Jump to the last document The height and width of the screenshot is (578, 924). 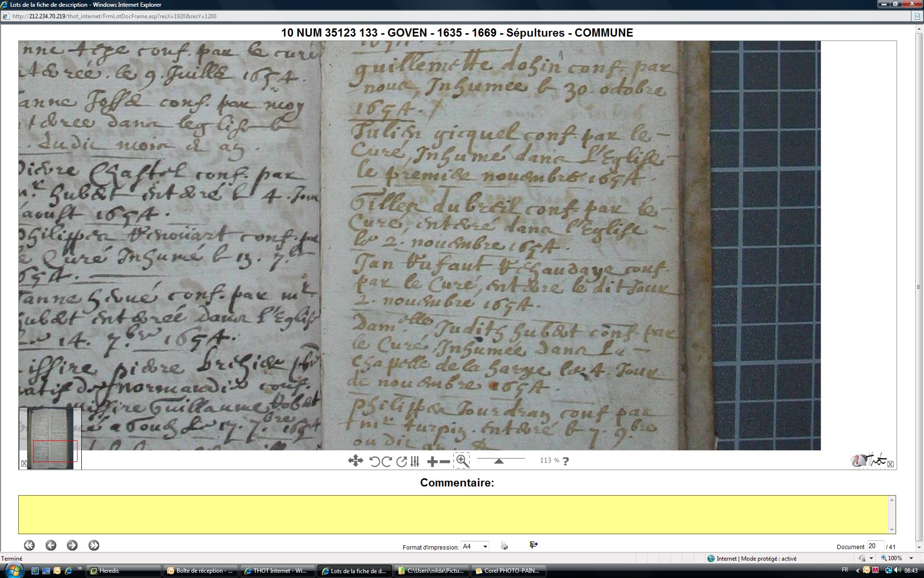point(94,545)
